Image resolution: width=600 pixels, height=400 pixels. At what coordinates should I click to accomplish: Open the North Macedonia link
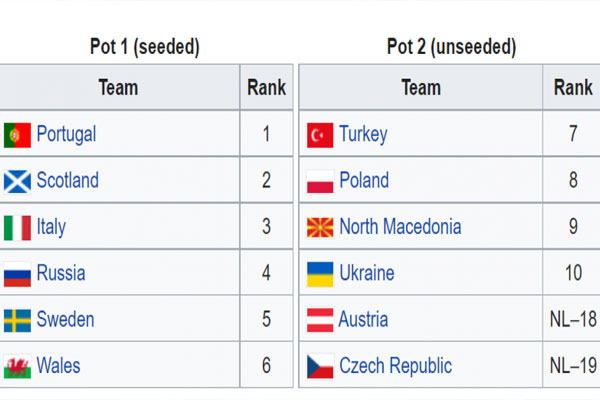point(400,227)
